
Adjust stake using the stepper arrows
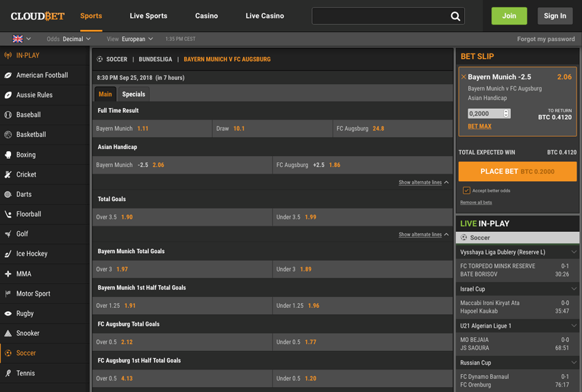pos(506,114)
